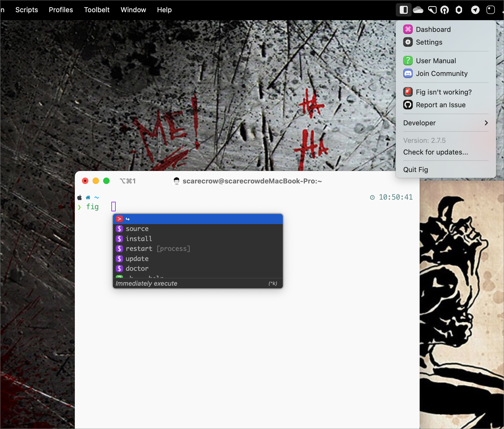This screenshot has width=504, height=429.
Task: Click the Apple logo in terminal prompt
Action: click(x=80, y=197)
